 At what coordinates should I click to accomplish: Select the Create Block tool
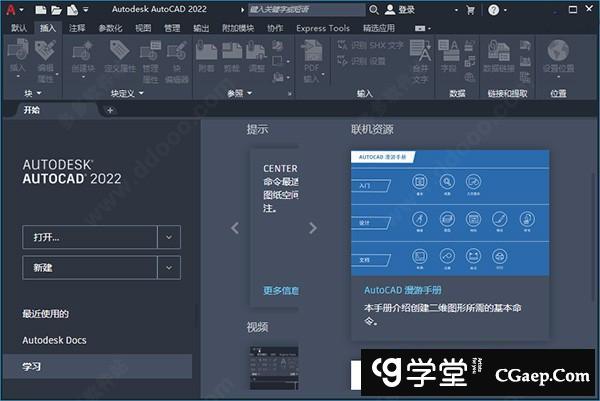83,53
